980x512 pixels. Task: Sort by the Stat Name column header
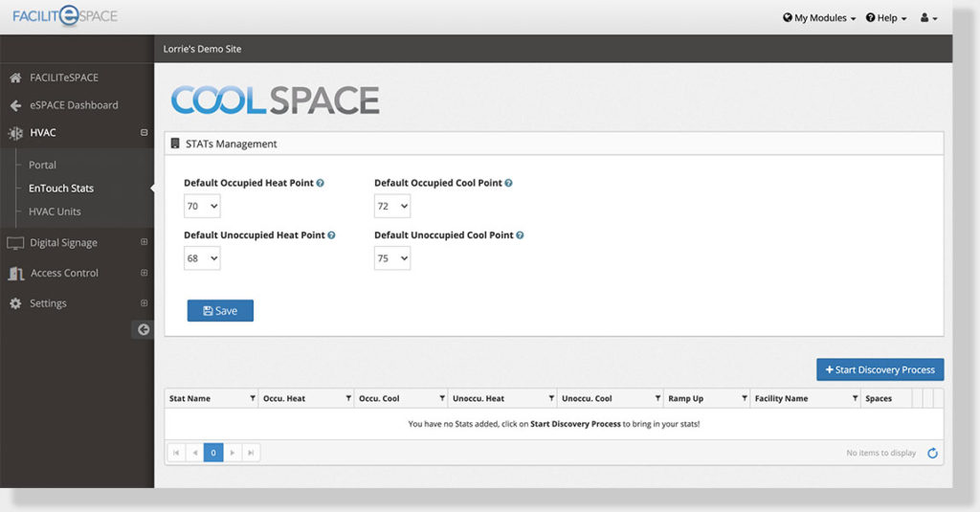(190, 398)
